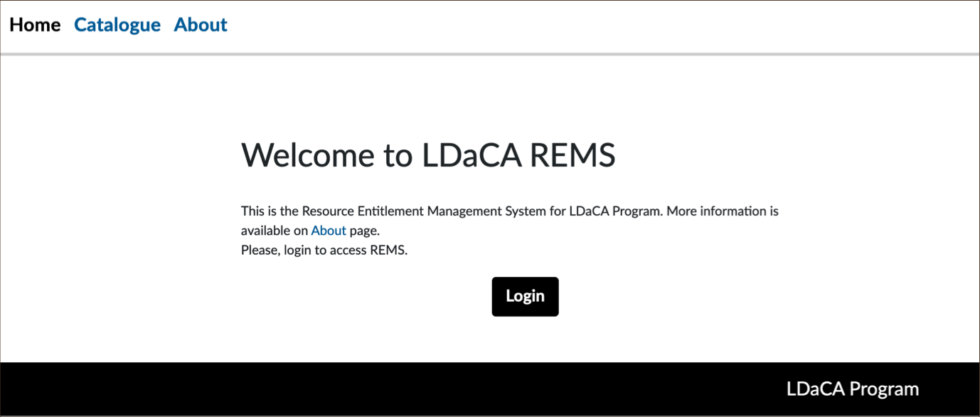Screen dimensions: 980x417
Task: Click the black Login button
Action: [x=525, y=296]
